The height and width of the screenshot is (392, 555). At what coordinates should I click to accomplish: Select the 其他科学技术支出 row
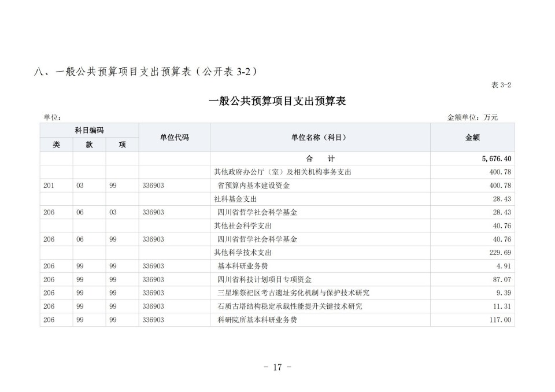point(277,253)
